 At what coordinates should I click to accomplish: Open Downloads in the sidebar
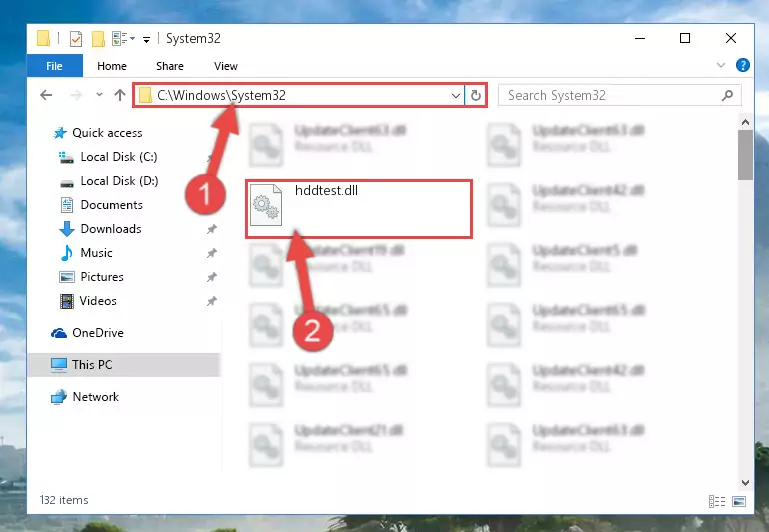pos(111,229)
